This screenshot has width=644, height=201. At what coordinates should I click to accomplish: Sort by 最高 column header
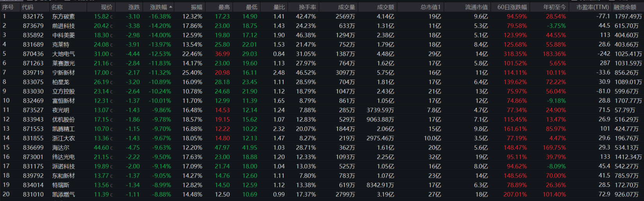coord(224,7)
